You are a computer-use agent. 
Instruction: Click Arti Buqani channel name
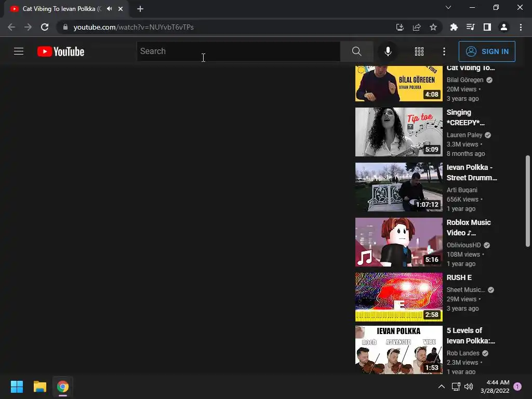coord(462,190)
